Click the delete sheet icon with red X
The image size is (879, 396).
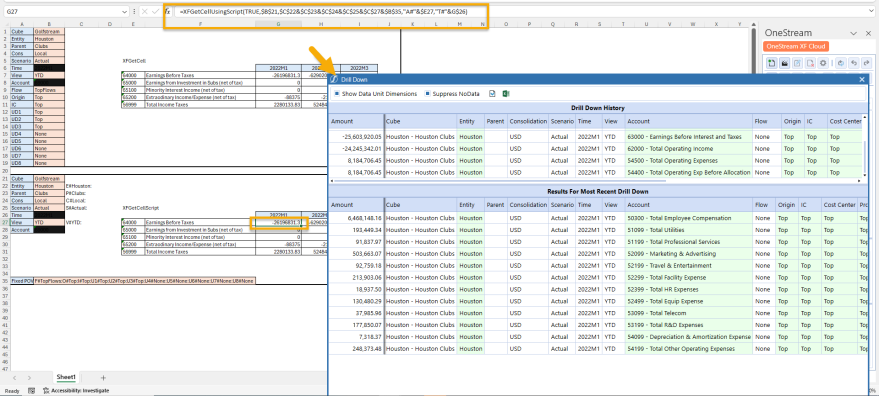810,63
